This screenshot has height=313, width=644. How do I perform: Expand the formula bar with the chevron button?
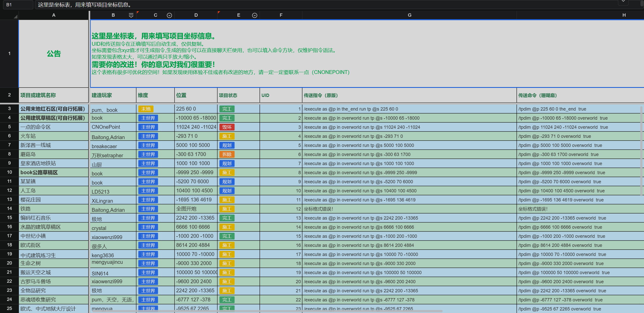pyautogui.click(x=623, y=2)
